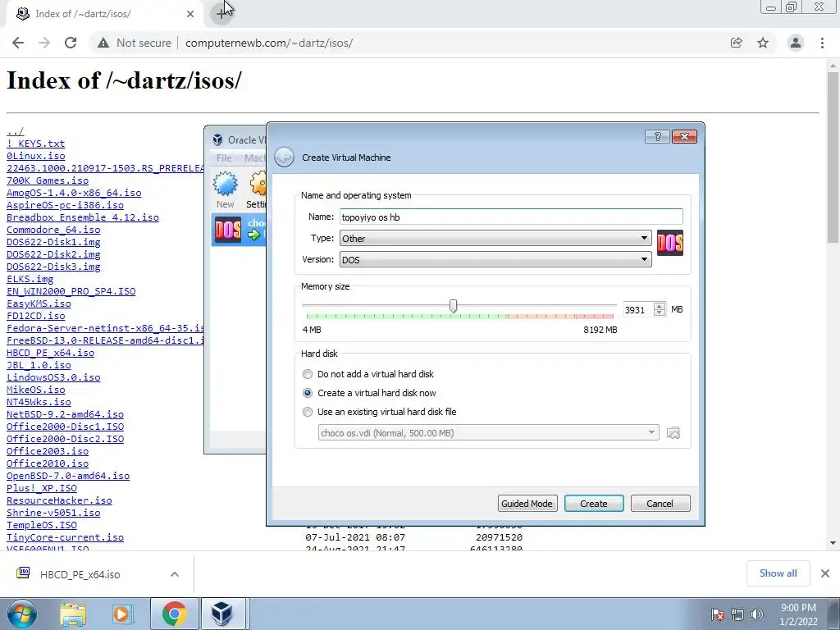Open the Version dropdown showing DOS
This screenshot has height=630, width=840.
[x=495, y=260]
